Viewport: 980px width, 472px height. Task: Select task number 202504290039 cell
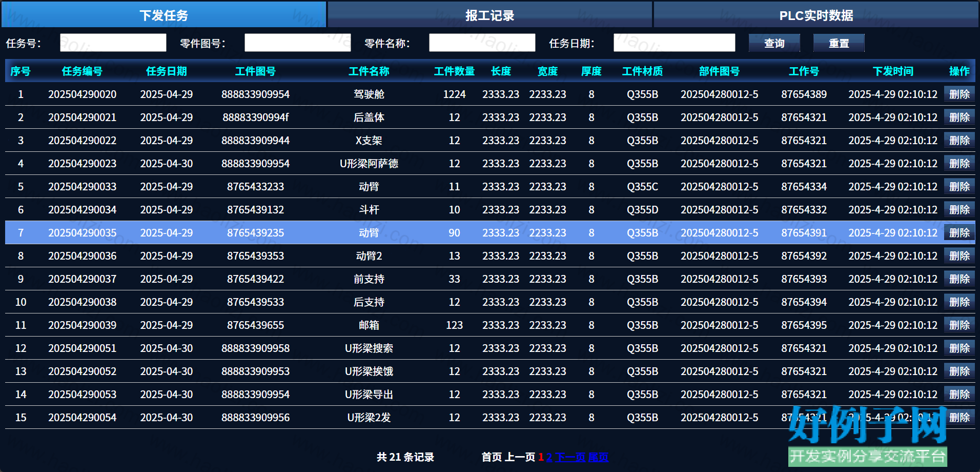[82, 325]
